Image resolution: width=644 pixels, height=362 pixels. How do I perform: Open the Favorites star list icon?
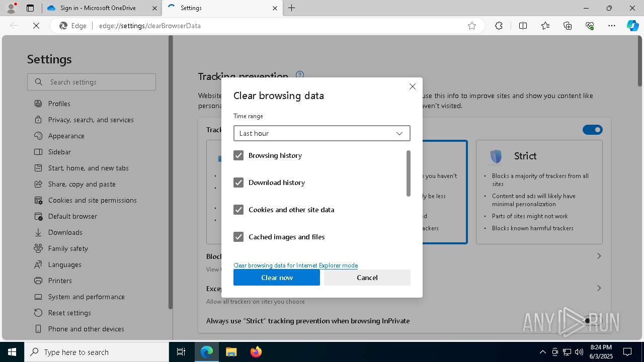pos(545,26)
